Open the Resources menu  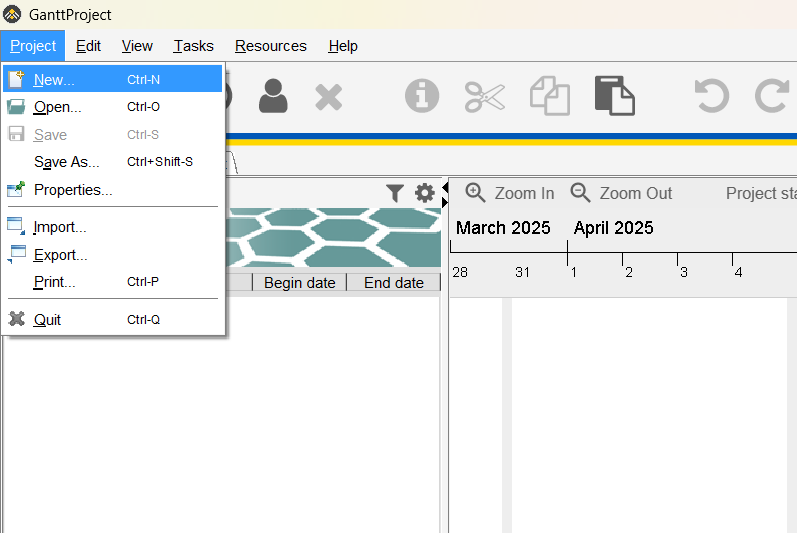271,46
